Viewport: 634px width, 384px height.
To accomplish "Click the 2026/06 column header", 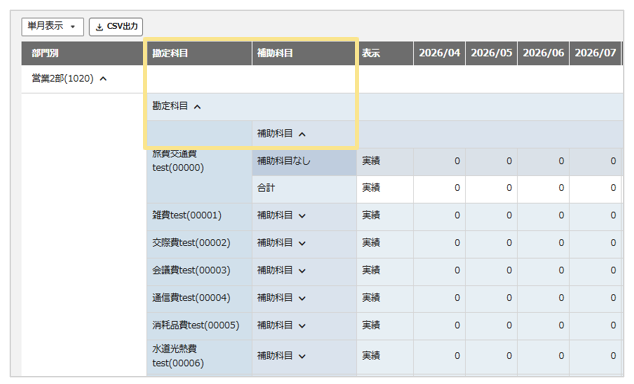I will [543, 53].
